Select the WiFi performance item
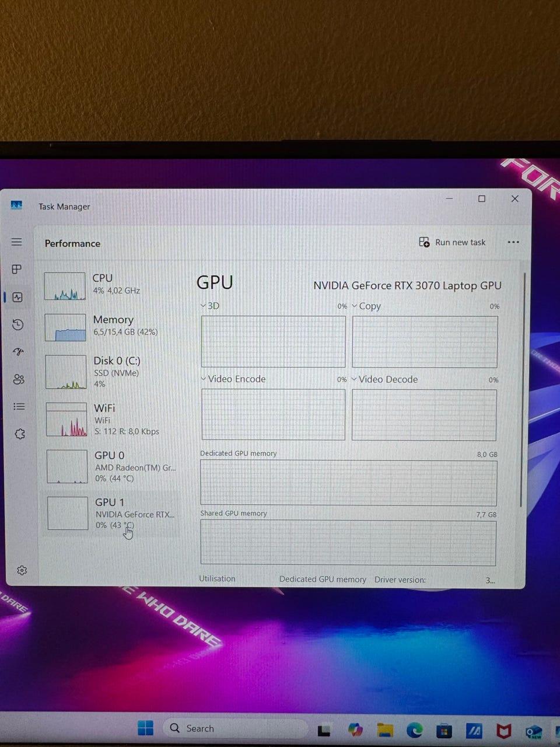This screenshot has height=747, width=560. (112, 419)
